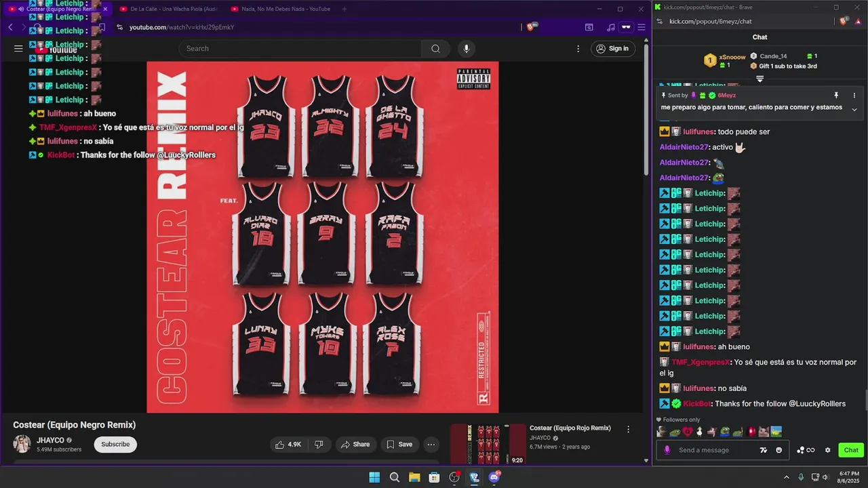Open emoji picker in Kick chat
Image resolution: width=868 pixels, height=488 pixels.
(x=778, y=450)
